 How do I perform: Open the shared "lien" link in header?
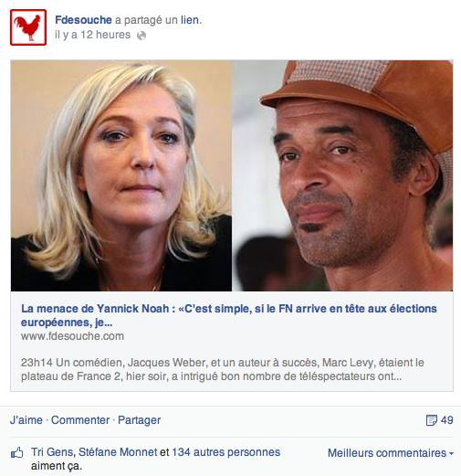click(190, 20)
